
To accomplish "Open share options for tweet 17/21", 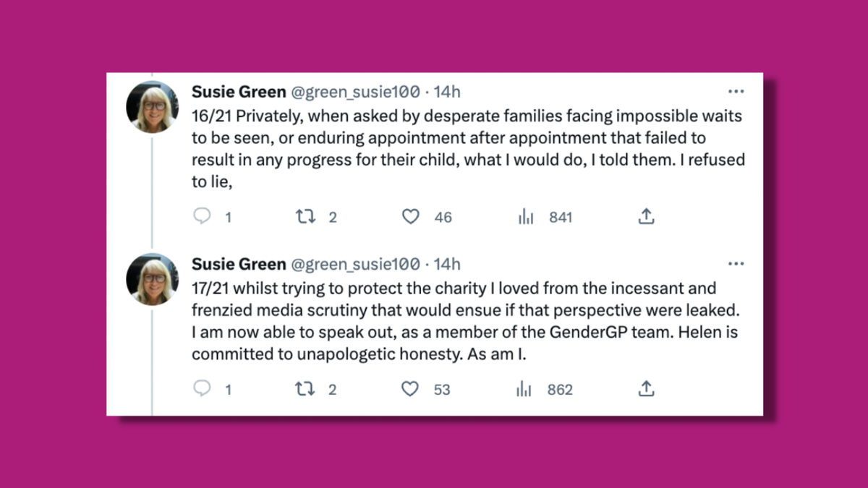I will (x=646, y=389).
